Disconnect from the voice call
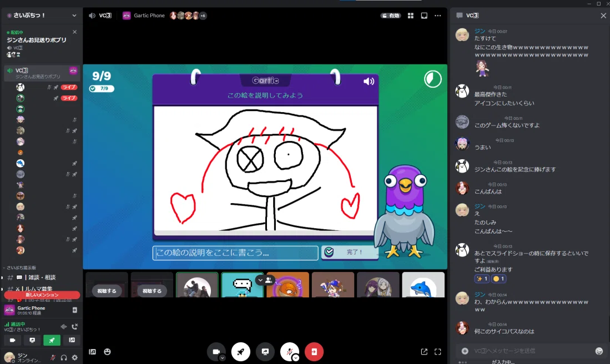 pos(75,327)
